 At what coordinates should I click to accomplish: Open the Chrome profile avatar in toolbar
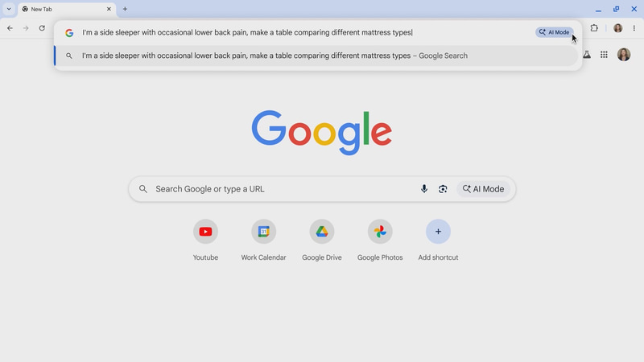point(617,28)
